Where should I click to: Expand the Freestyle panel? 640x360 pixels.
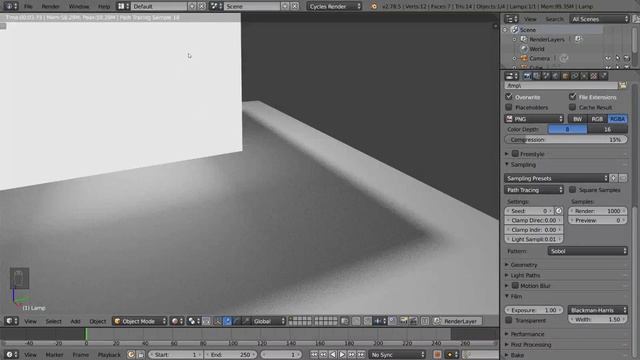point(507,154)
